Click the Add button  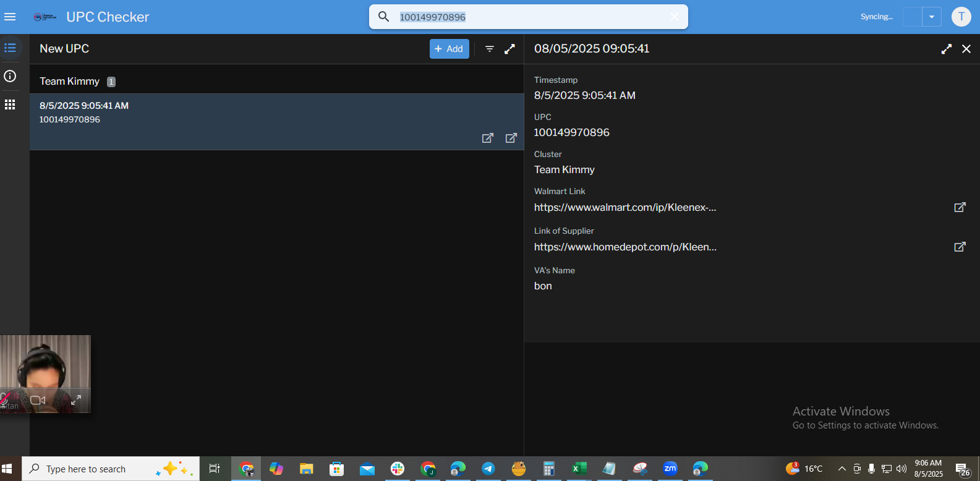[449, 49]
